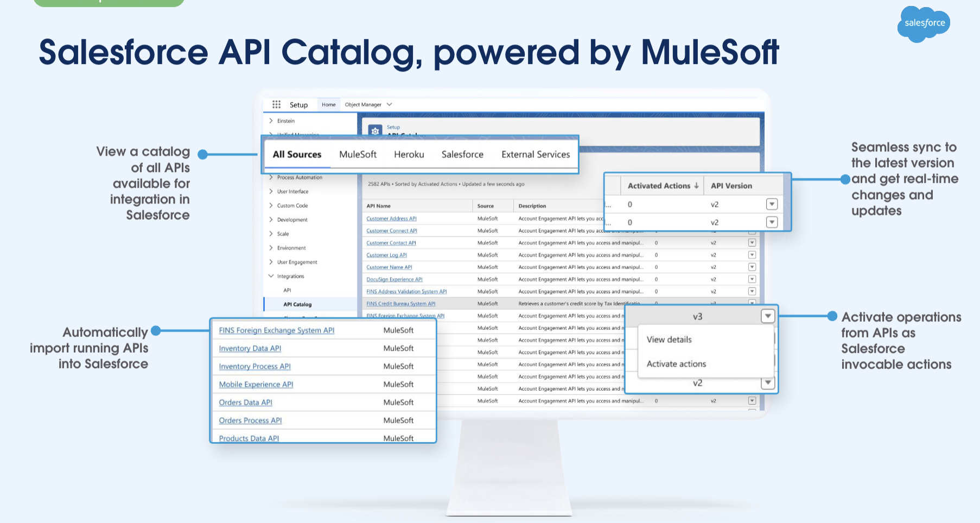
Task: Open row menu for Customer Contact API
Action: click(x=752, y=243)
